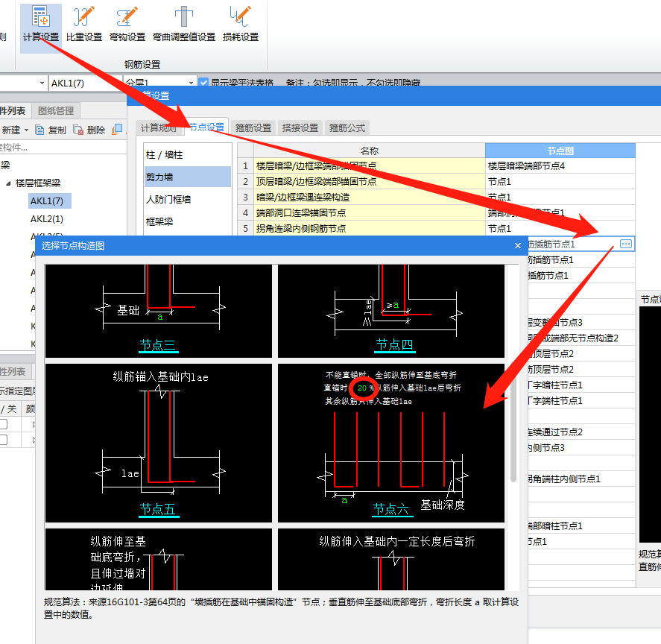Open 比重设置 weight settings tool
The height and width of the screenshot is (644, 661).
84,24
